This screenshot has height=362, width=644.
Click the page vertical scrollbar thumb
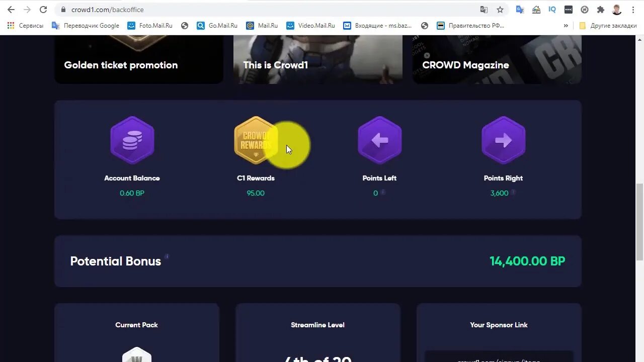[640, 221]
